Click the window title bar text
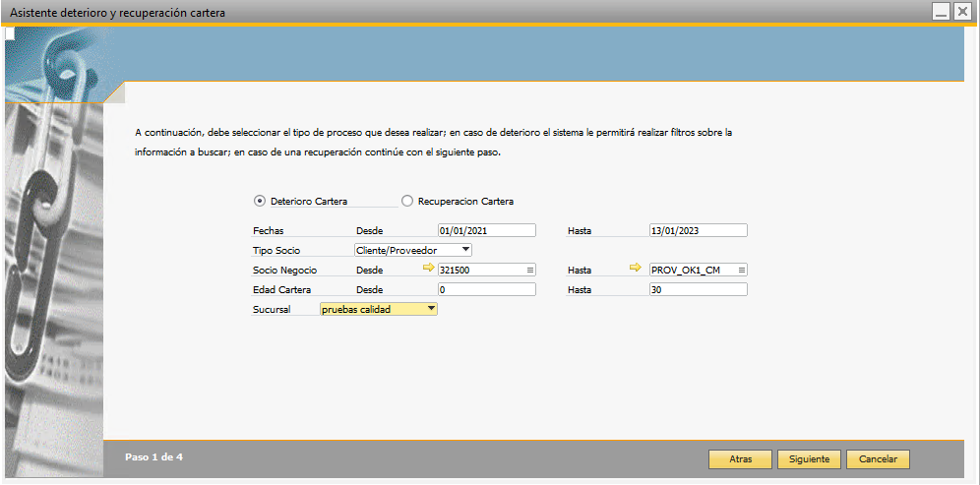Viewport: 980px width, 485px height. coord(117,12)
